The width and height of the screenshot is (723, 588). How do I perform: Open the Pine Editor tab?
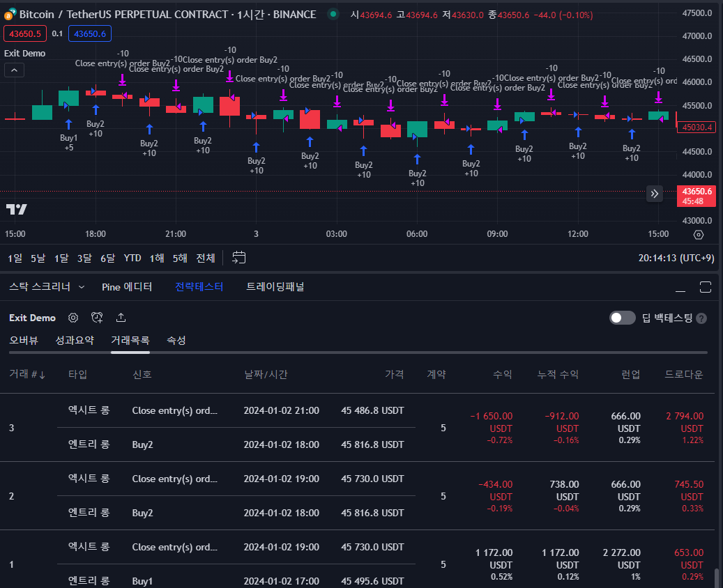pos(127,286)
